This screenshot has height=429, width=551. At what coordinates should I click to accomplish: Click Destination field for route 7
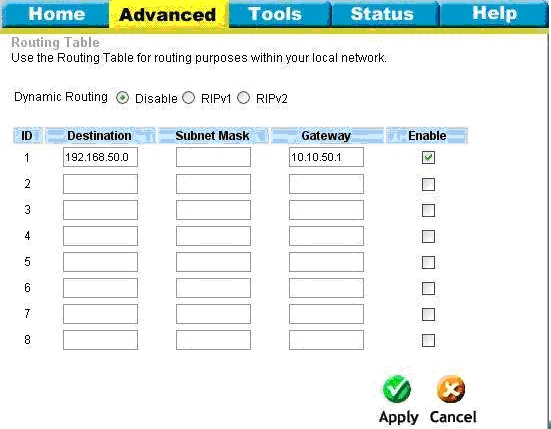point(101,314)
